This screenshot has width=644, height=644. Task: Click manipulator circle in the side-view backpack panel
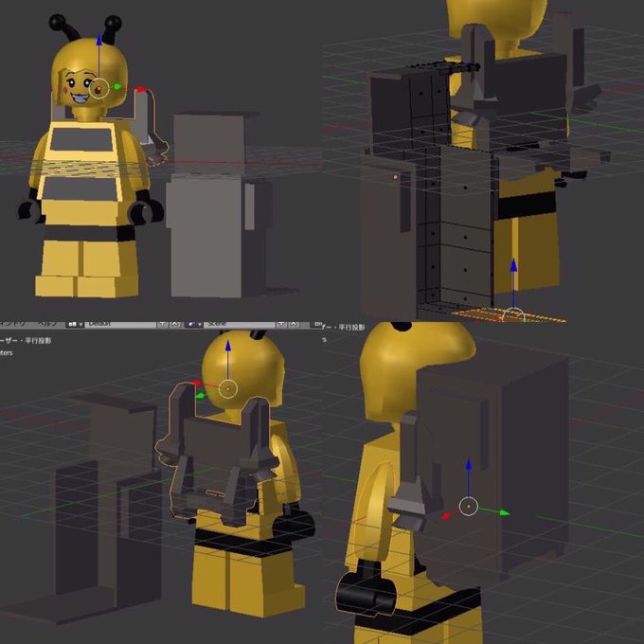(468, 507)
